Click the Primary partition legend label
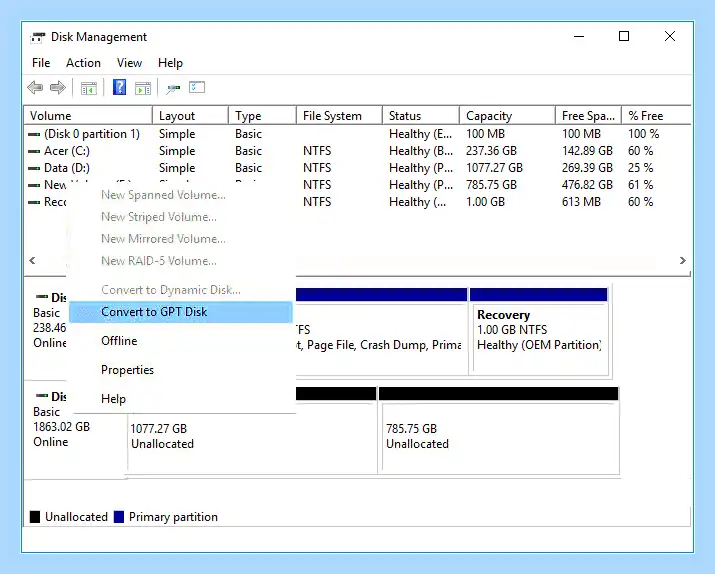The width and height of the screenshot is (715, 574). 173,517
